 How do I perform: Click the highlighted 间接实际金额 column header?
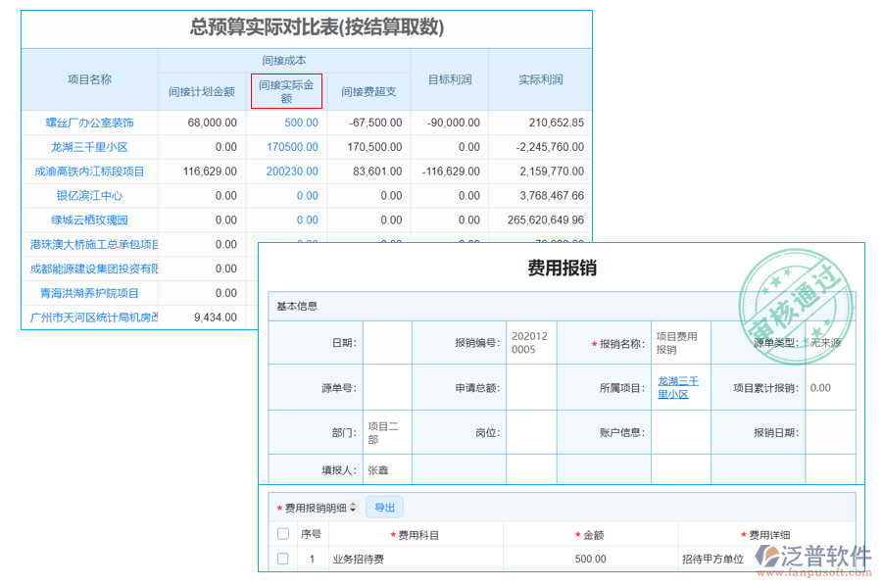pos(286,90)
